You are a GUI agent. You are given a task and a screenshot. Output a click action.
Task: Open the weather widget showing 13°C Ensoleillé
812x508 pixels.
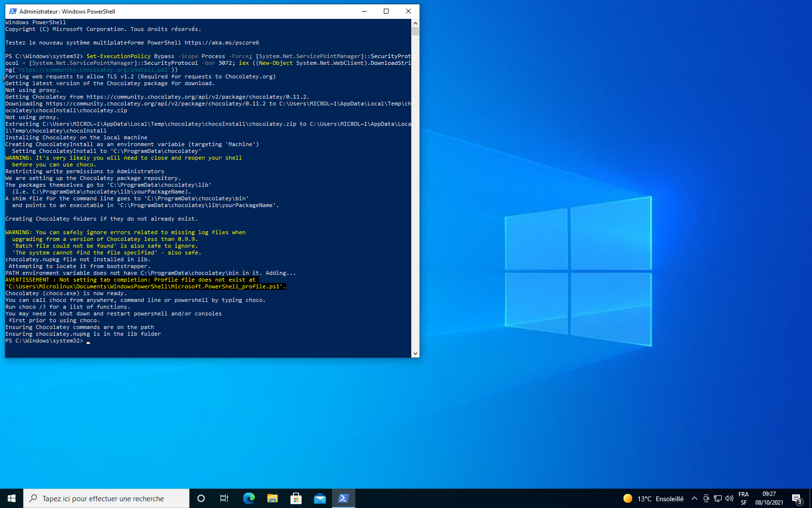click(x=653, y=498)
